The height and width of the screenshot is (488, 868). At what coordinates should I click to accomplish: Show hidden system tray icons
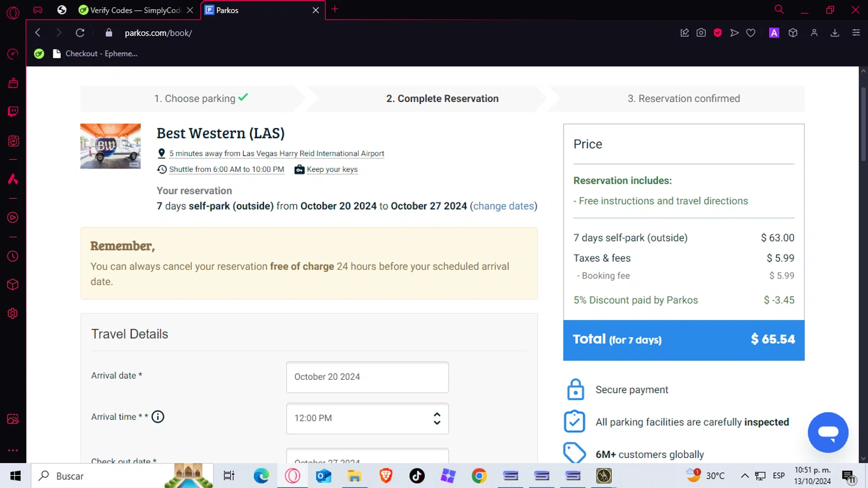click(x=745, y=476)
